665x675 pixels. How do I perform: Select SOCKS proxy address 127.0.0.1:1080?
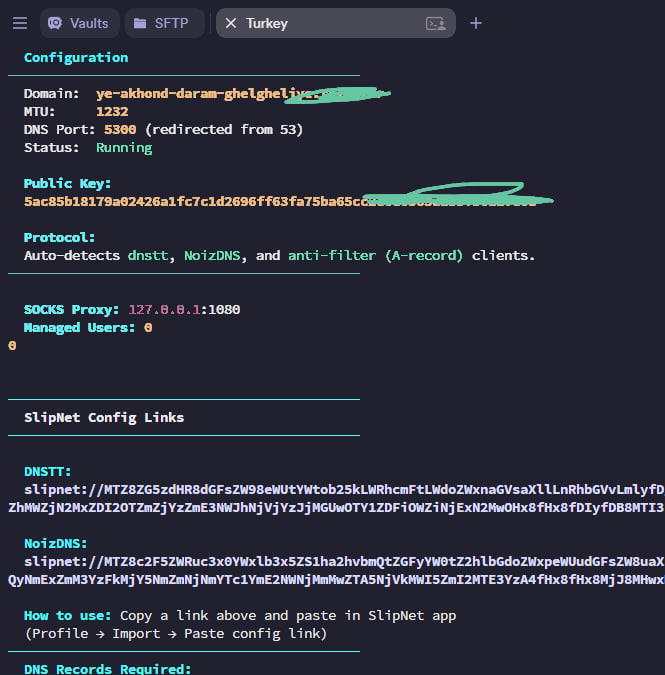[x=184, y=310]
